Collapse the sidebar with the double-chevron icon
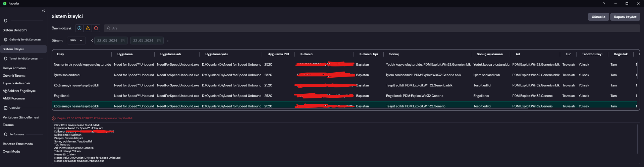 [43, 11]
